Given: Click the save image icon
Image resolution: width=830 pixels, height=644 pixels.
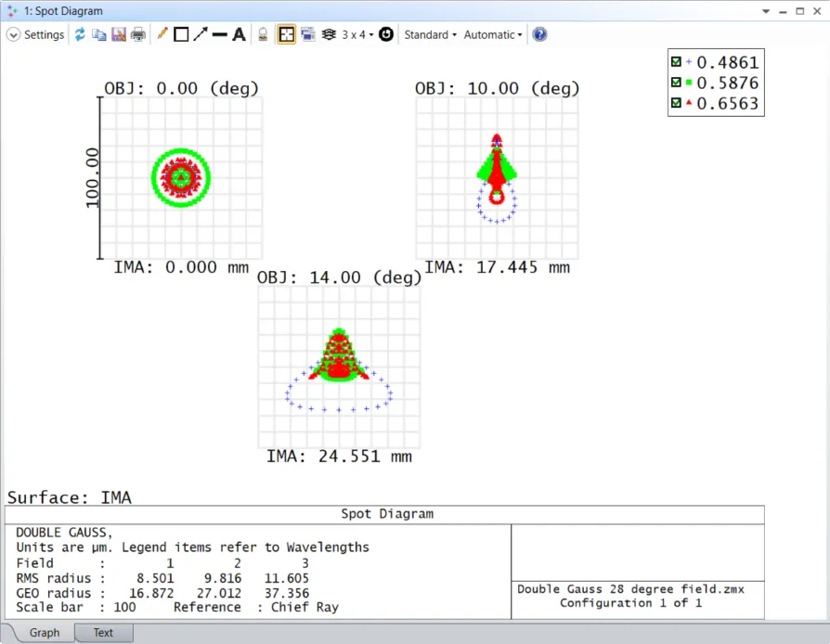Looking at the screenshot, I should (118, 34).
